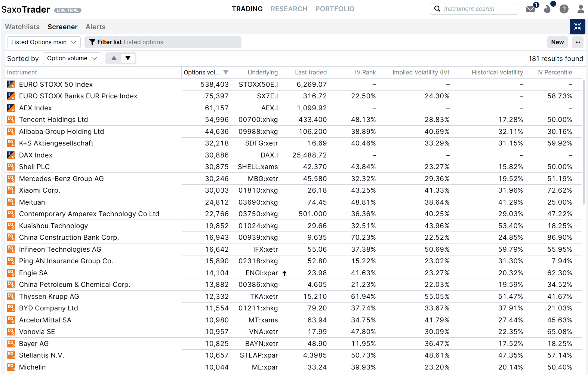The width and height of the screenshot is (588, 374).
Task: Sort descending with the down triangle
Action: (x=128, y=58)
